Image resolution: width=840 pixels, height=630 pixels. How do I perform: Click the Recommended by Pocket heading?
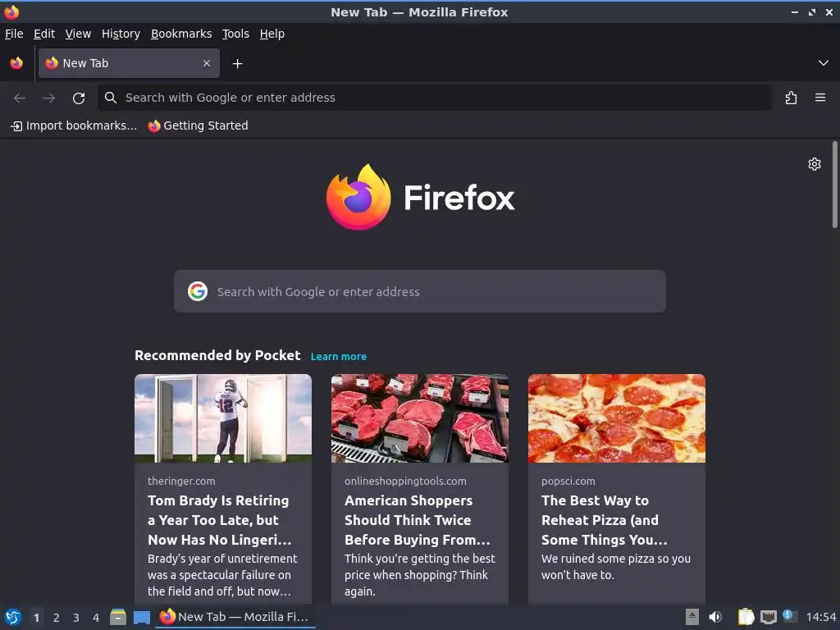pyautogui.click(x=217, y=356)
